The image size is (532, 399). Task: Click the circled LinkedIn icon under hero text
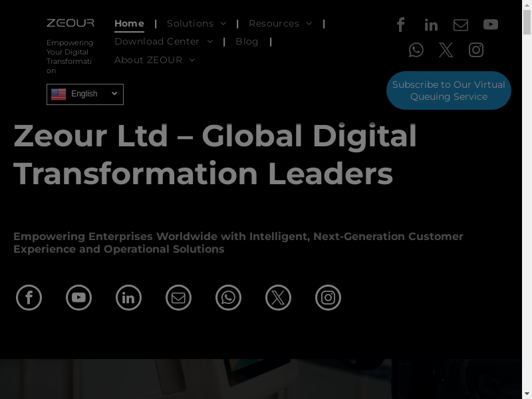tap(128, 297)
